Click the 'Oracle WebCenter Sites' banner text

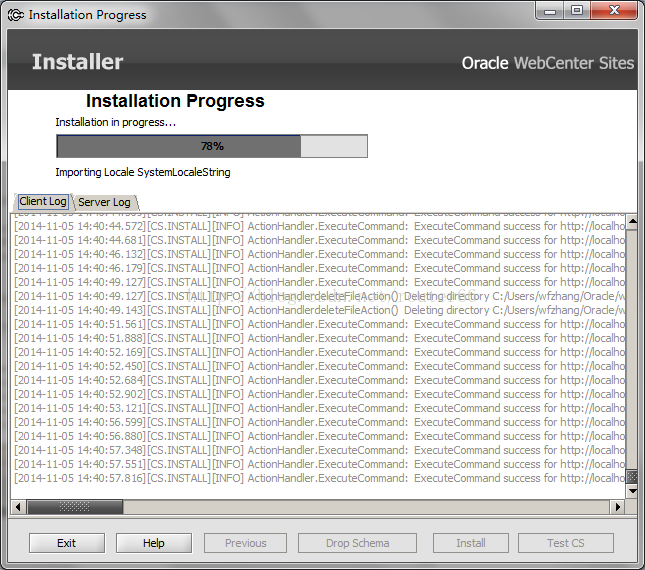(548, 63)
